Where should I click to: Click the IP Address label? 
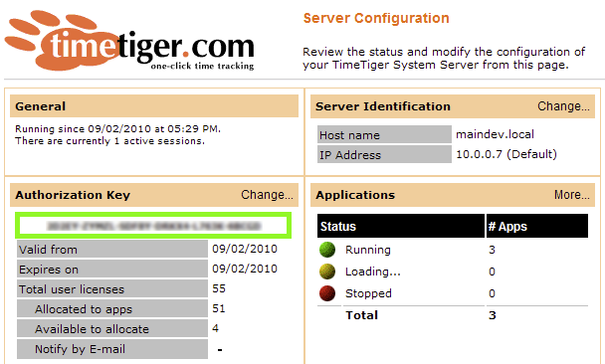384,154
